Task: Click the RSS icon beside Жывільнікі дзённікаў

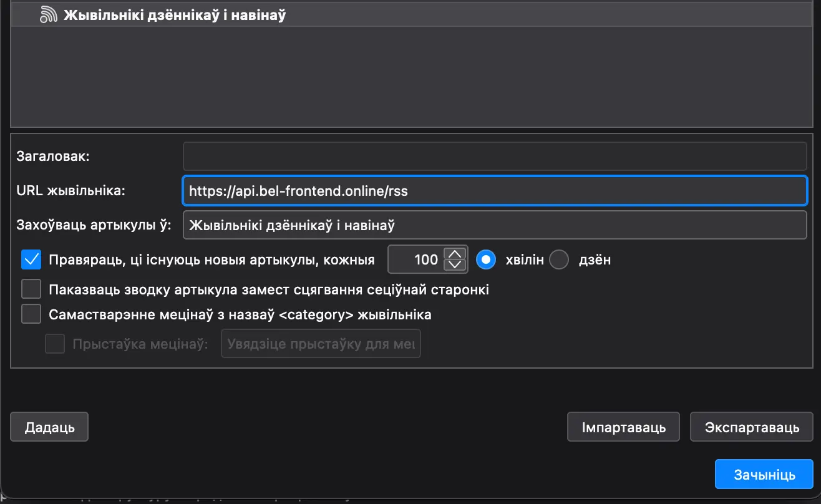Action: 48,14
